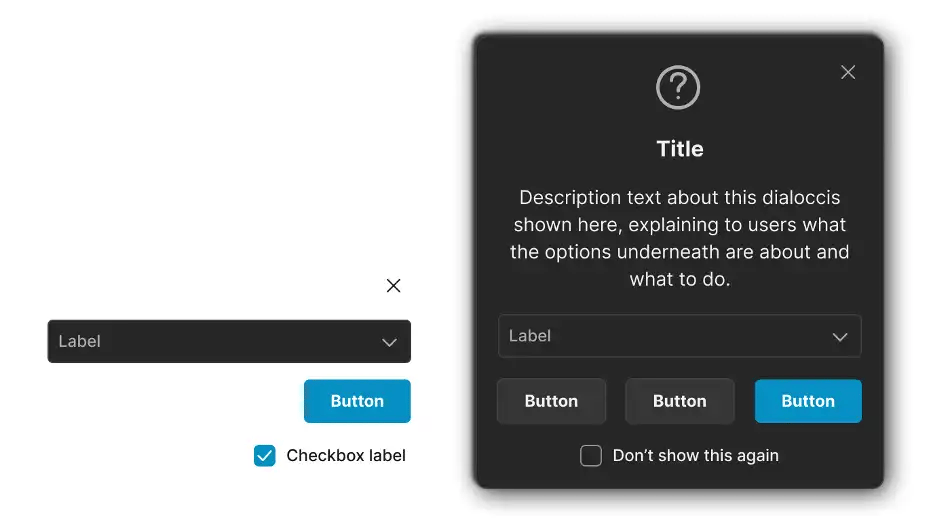Click the dialog's "Title" heading

680,149
